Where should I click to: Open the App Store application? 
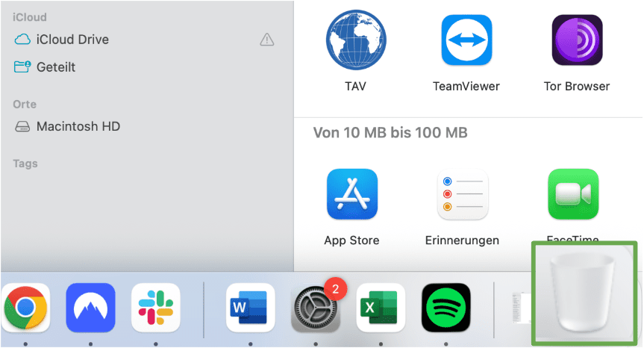pyautogui.click(x=352, y=194)
